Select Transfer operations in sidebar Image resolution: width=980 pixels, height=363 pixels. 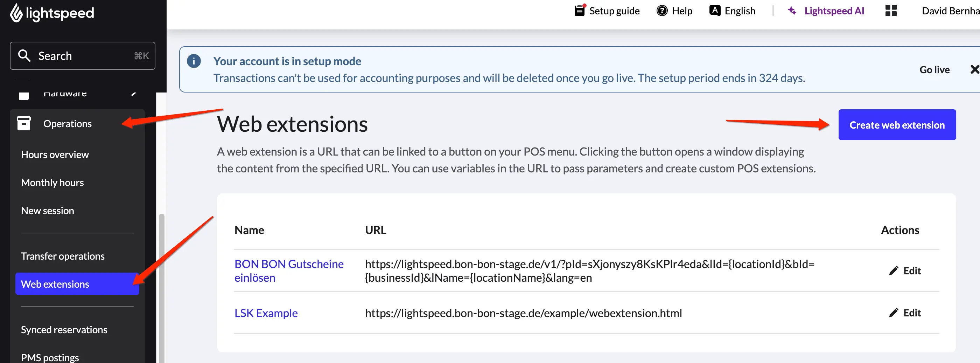tap(63, 256)
